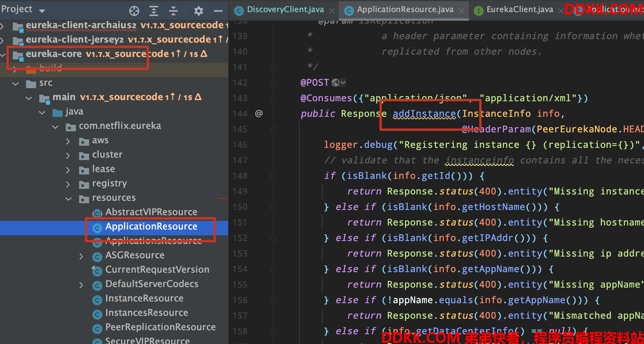Open the Project view dropdown
The image size is (644, 344).
[42, 11]
